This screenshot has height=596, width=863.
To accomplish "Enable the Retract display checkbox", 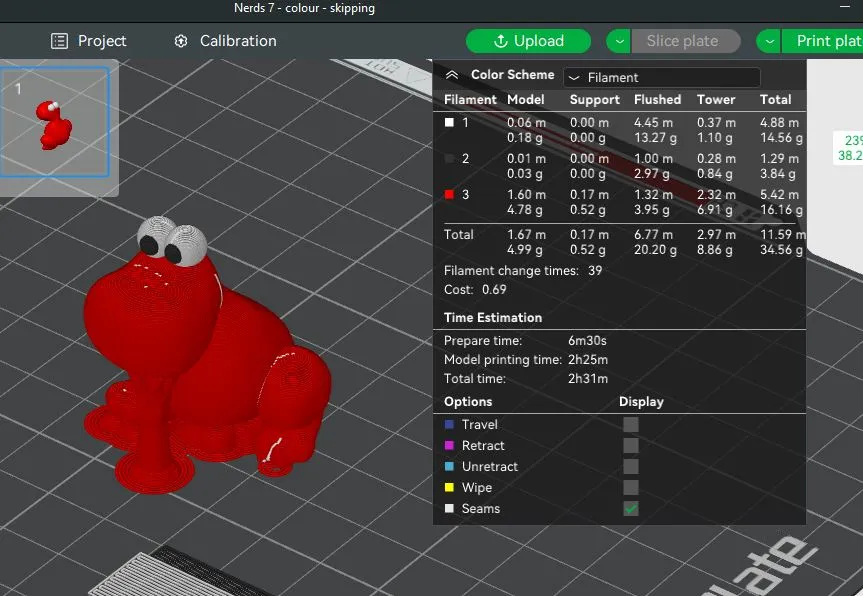I will (630, 445).
